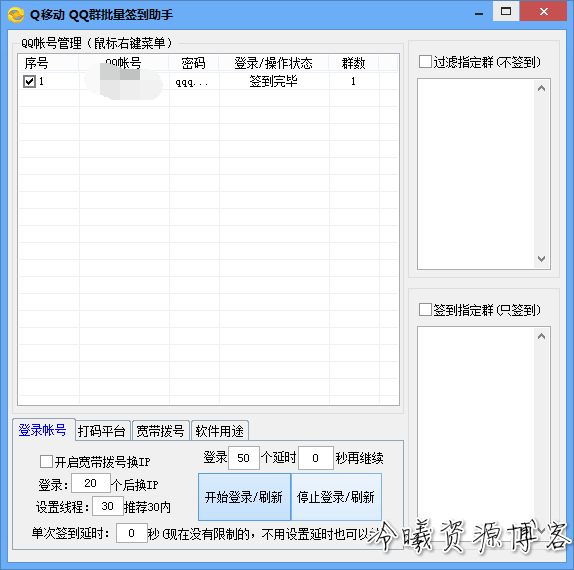Click the 设置线程 field showing 30
574x570 pixels.
108,506
